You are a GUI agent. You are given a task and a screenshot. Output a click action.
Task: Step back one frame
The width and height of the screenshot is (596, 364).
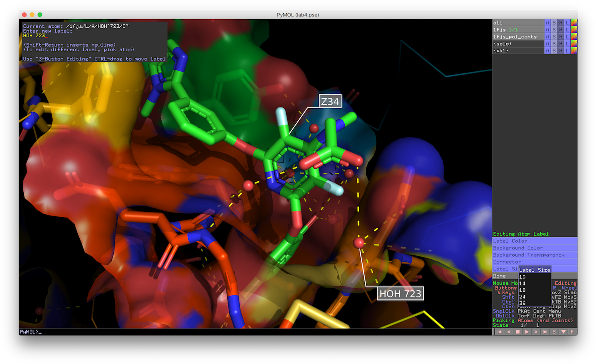(509, 332)
